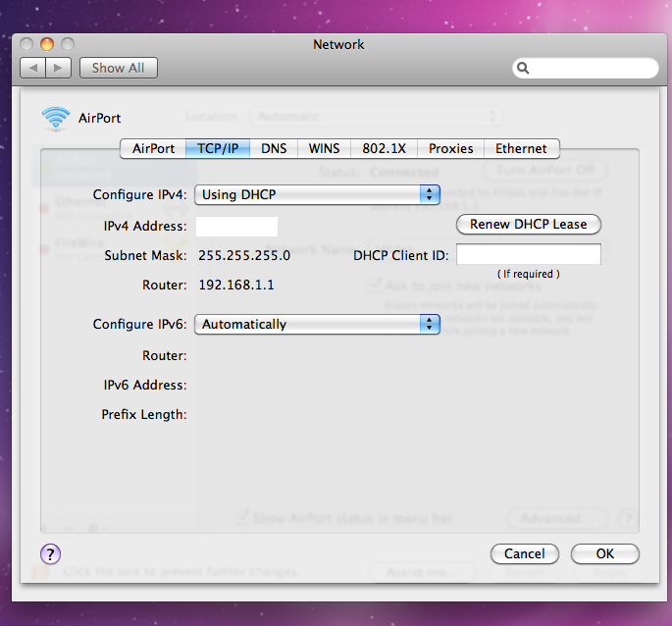Click the DHCP Client ID field
Image resolution: width=672 pixels, height=626 pixels.
(529, 255)
